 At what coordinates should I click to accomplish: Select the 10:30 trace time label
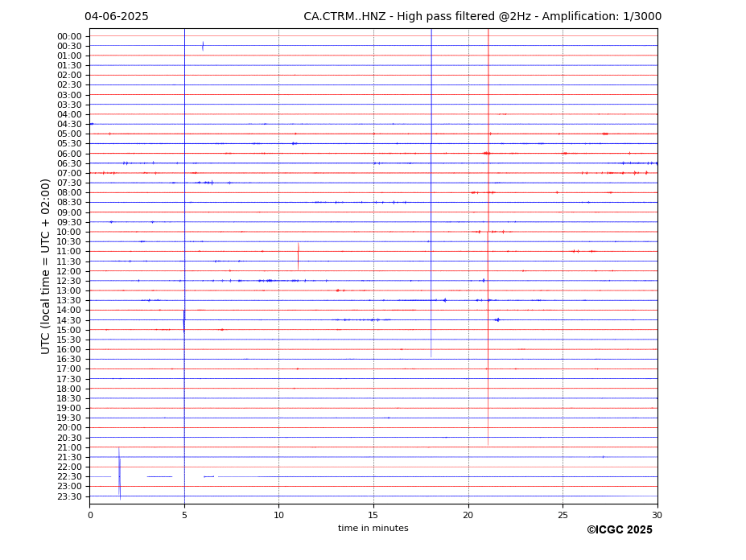coord(69,241)
